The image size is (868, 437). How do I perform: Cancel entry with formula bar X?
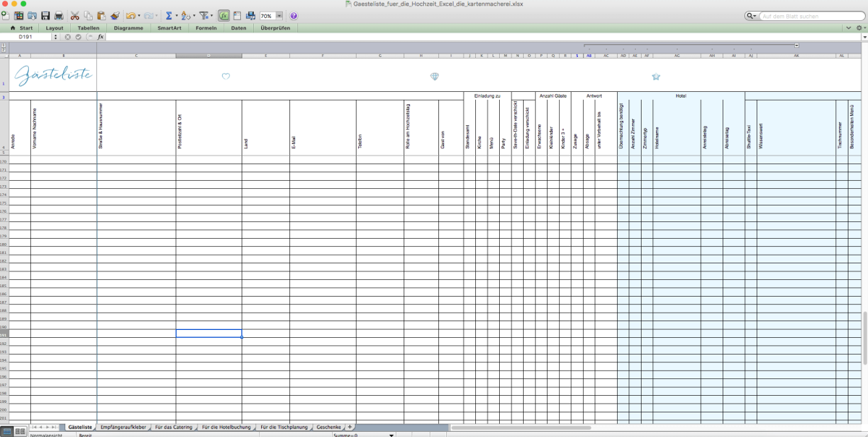[x=68, y=36]
